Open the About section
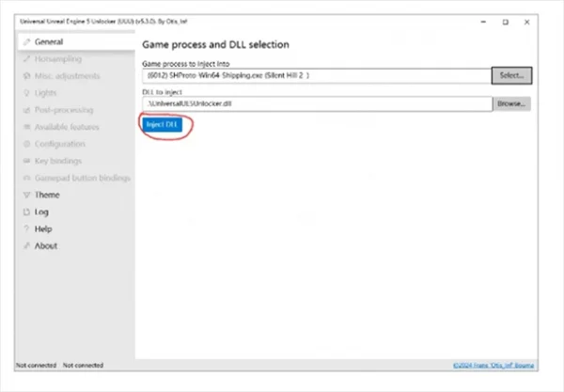The height and width of the screenshot is (392, 564). (x=45, y=245)
